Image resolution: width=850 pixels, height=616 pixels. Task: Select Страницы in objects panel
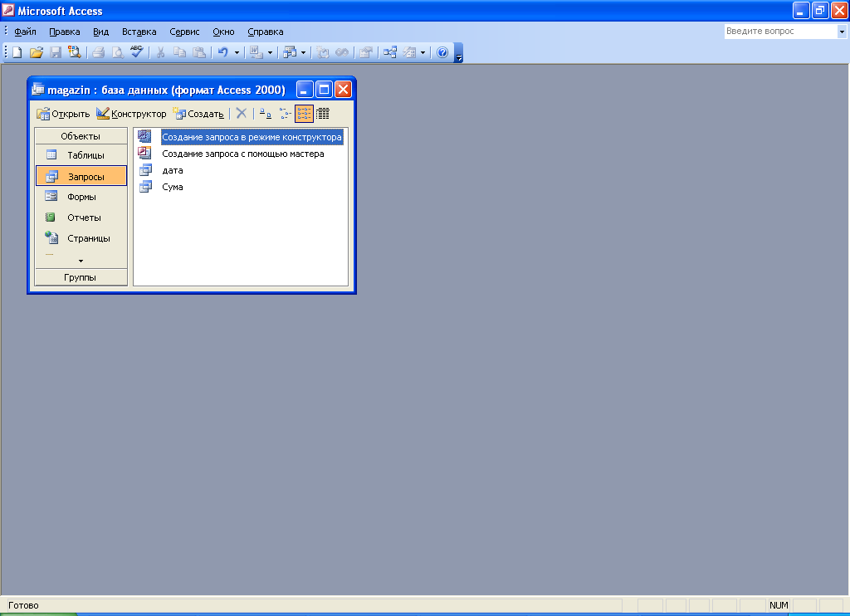(81, 238)
